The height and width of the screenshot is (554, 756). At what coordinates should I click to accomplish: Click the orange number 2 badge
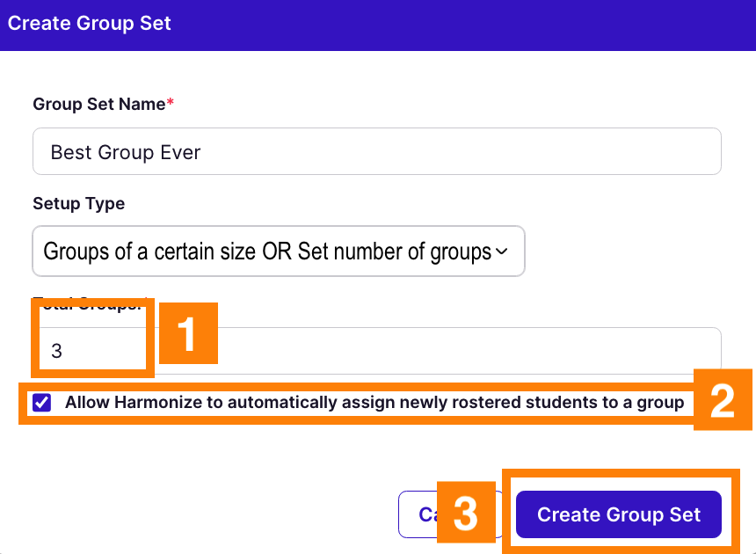point(723,400)
